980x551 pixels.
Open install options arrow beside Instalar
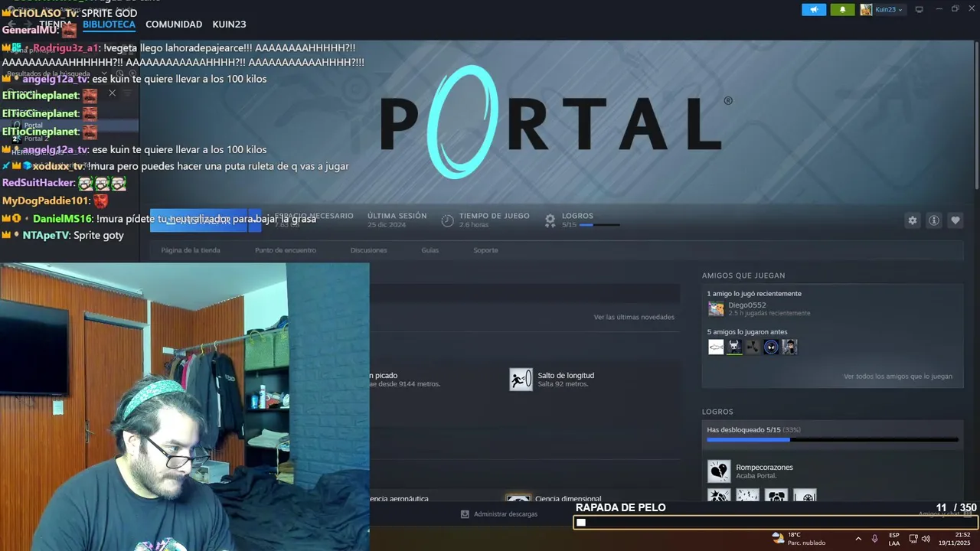[255, 220]
